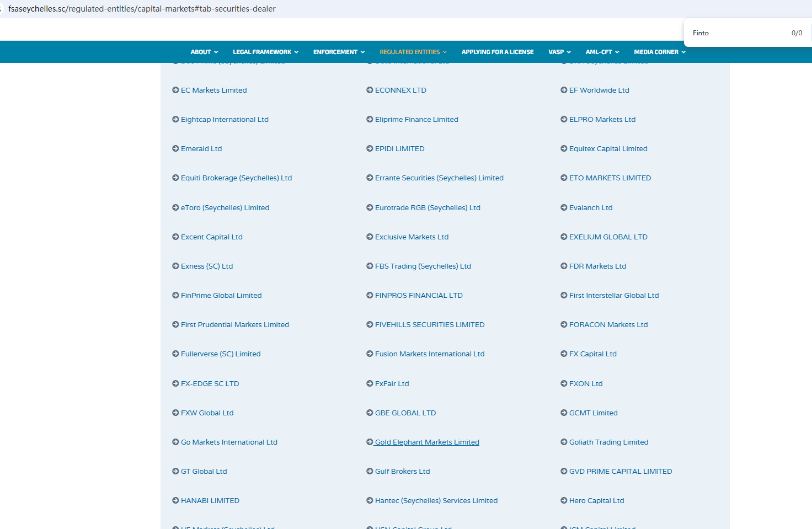
Task: Click the arrow icon beside Exness (SC) Ltd
Action: point(175,266)
